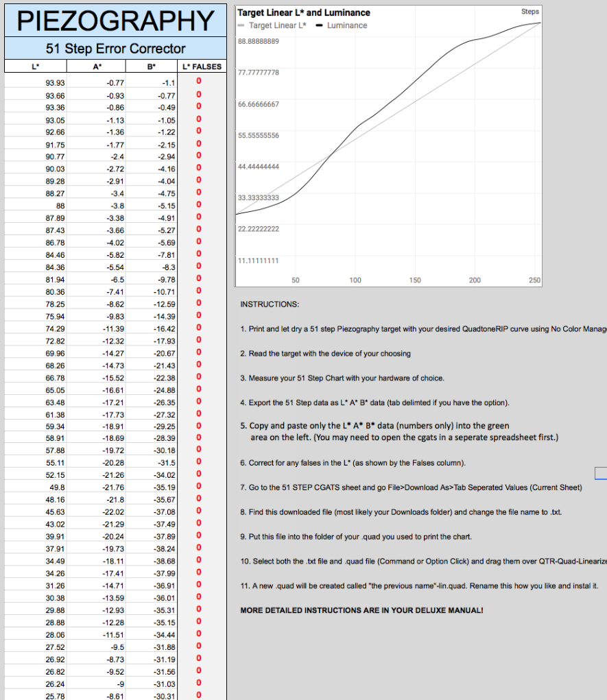Select the A* value -5.82
Screen dimensions: 607x700
coord(97,255)
